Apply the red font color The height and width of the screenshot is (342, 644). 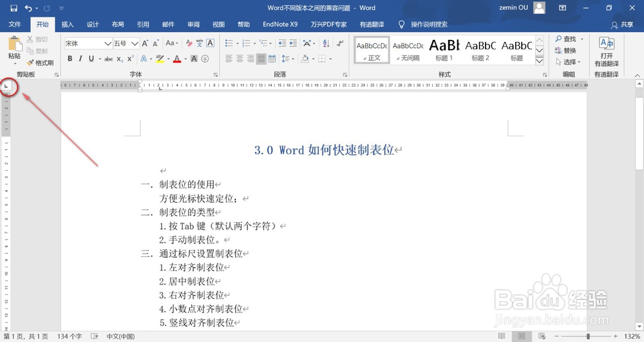[177, 59]
